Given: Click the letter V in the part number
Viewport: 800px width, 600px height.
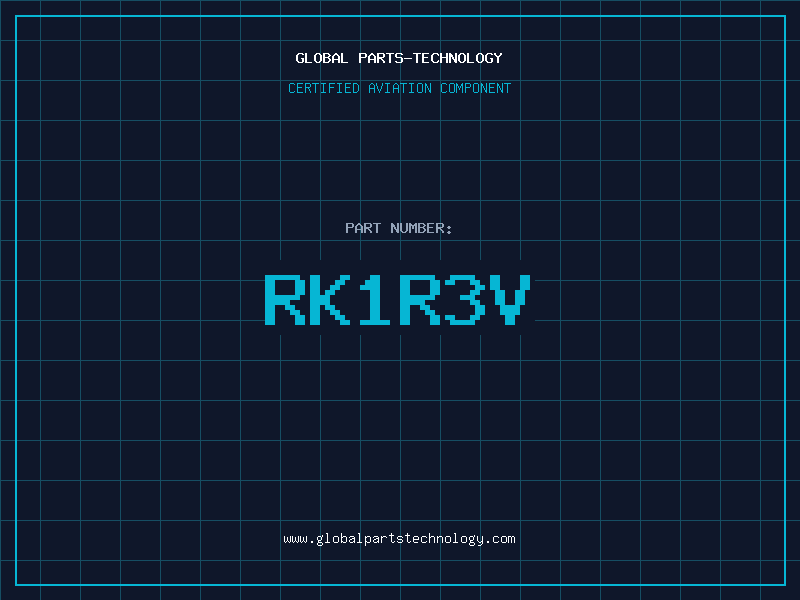Looking at the screenshot, I should pos(510,299).
